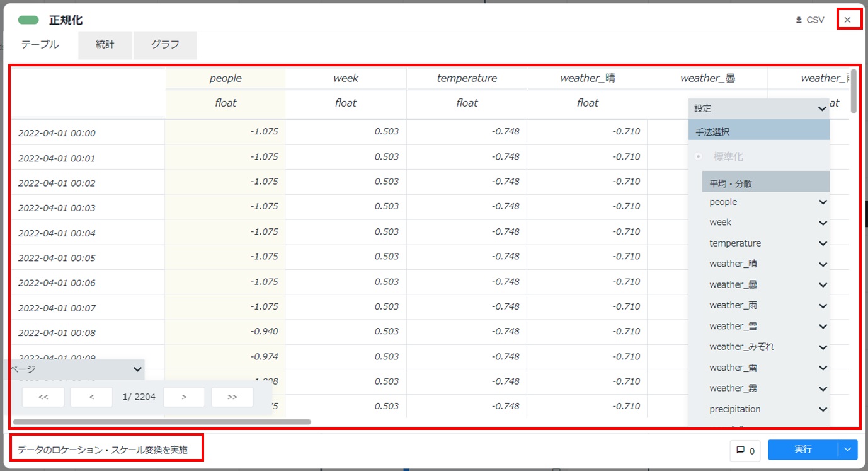Download data with the CSV icon
This screenshot has height=471, width=868.
click(809, 20)
